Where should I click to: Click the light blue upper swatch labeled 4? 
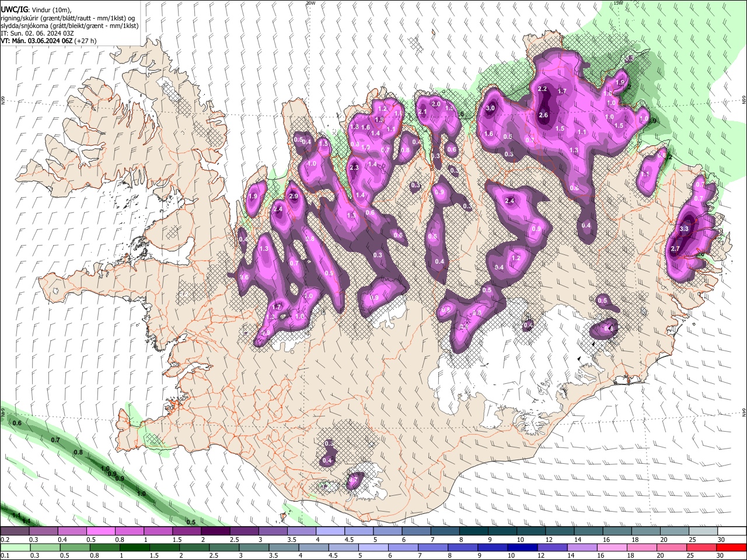coord(330,531)
